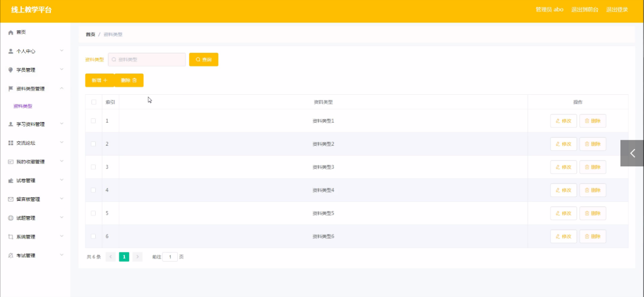The height and width of the screenshot is (297, 644).
Task: Check the checkbox for row 资料类型4
Action: tap(94, 190)
